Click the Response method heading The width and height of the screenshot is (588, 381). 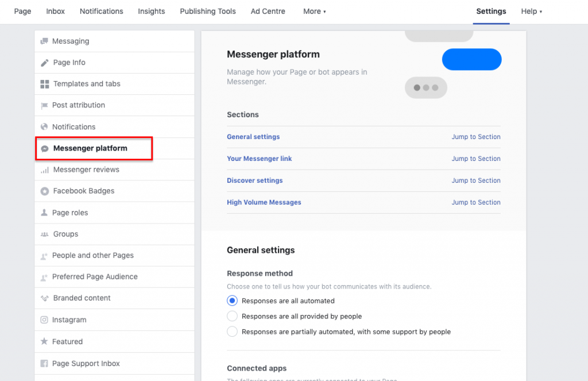click(x=260, y=274)
